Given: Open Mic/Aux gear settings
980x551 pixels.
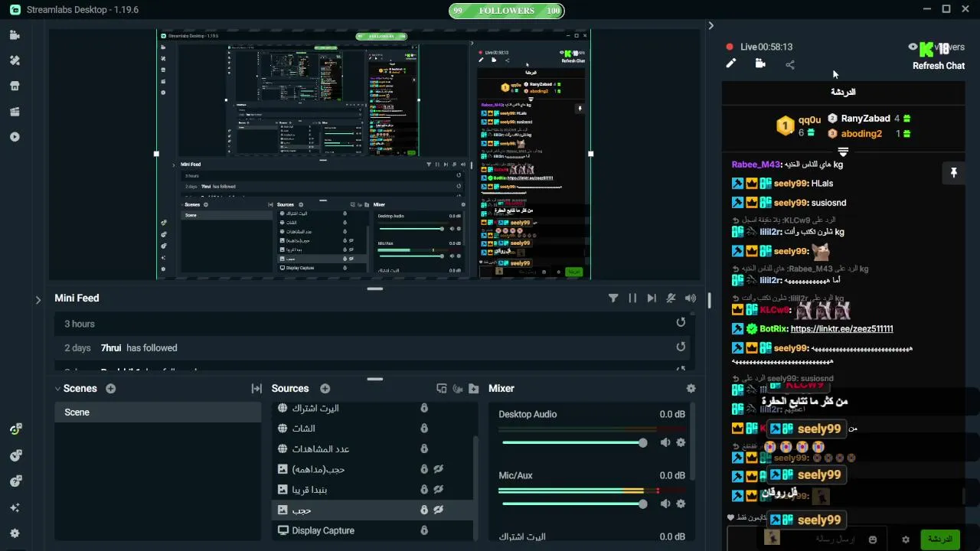Looking at the screenshot, I should tap(681, 504).
